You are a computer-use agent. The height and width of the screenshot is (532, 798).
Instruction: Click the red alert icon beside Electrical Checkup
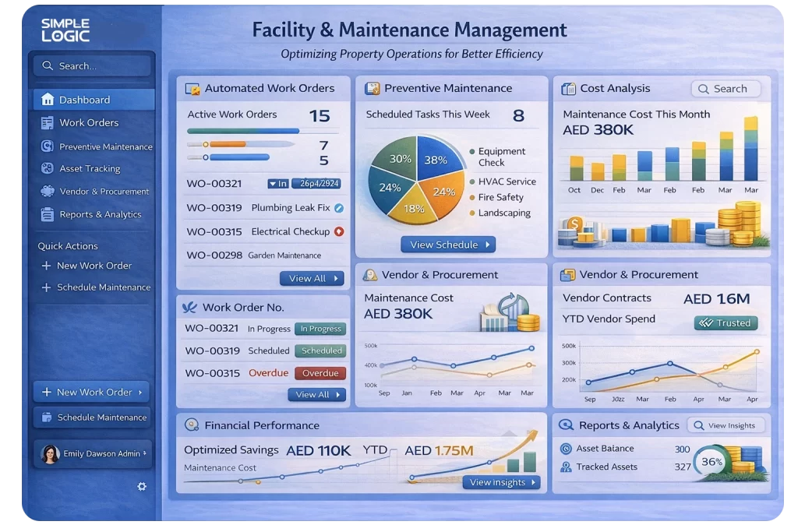[x=339, y=231]
